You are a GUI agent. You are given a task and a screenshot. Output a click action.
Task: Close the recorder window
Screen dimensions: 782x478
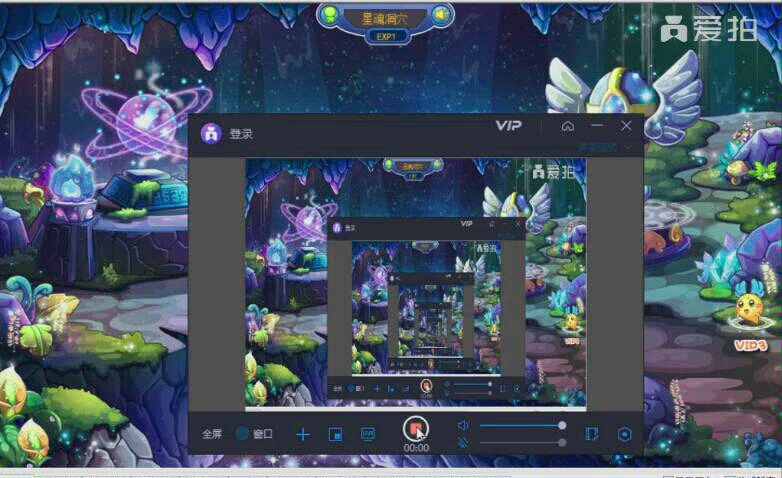pos(626,126)
